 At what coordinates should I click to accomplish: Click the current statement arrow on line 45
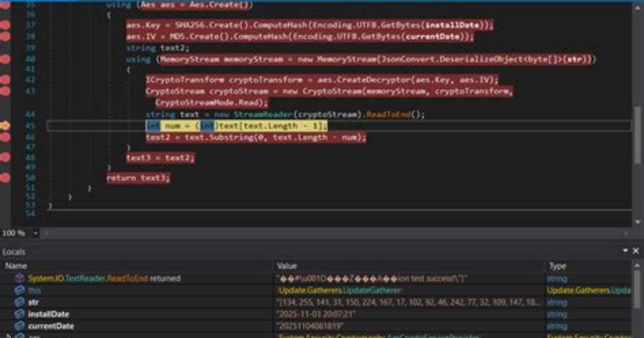[x=4, y=125]
